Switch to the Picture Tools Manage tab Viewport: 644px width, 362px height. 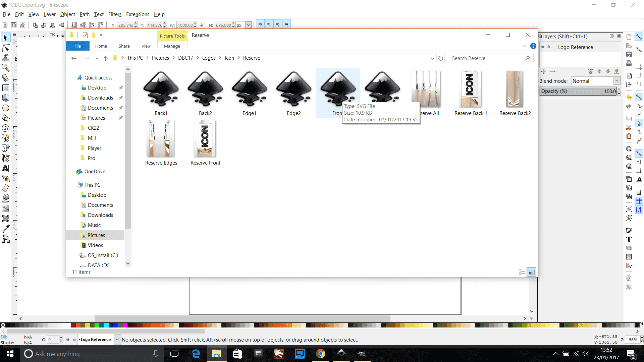coord(172,46)
